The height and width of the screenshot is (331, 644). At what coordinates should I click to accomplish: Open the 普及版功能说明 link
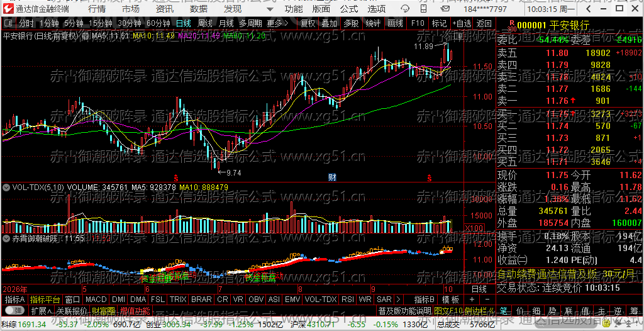(x=405, y=310)
